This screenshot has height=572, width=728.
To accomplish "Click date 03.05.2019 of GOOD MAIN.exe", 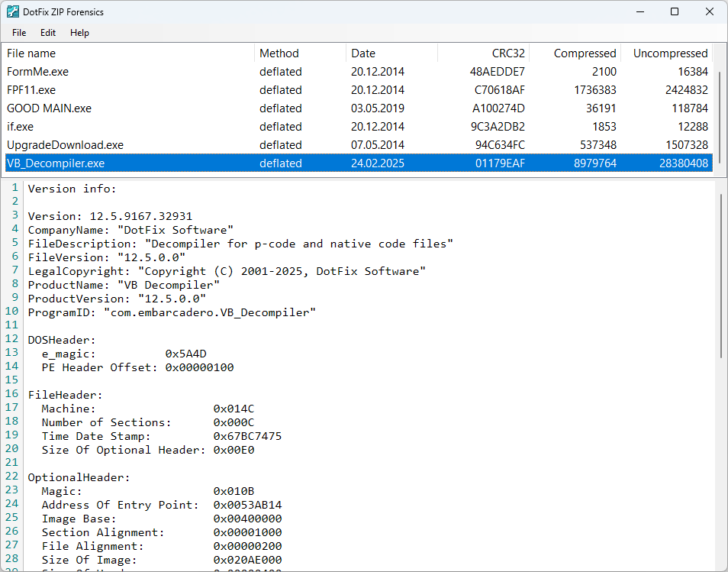I will click(378, 108).
